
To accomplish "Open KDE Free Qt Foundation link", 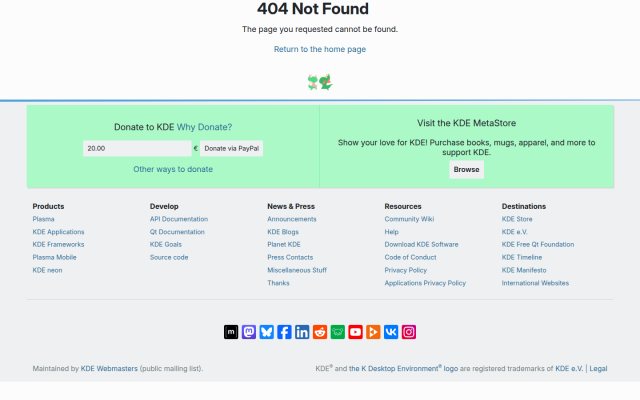I will [538, 244].
